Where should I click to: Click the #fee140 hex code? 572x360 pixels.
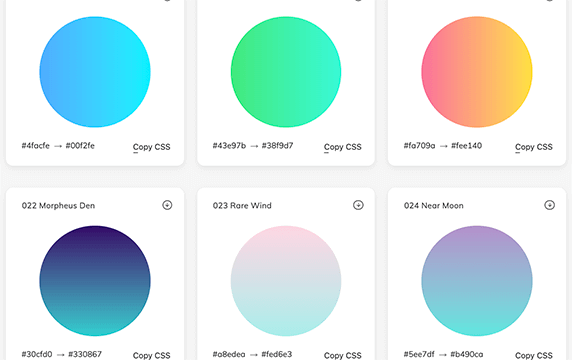pos(466,146)
